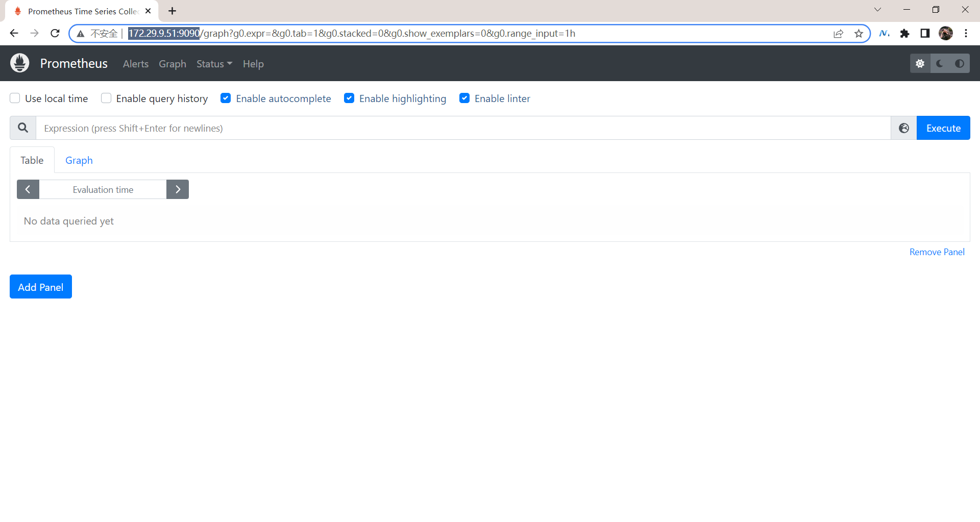Image resolution: width=980 pixels, height=522 pixels.
Task: Switch to dark theme moon icon
Action: click(940, 63)
